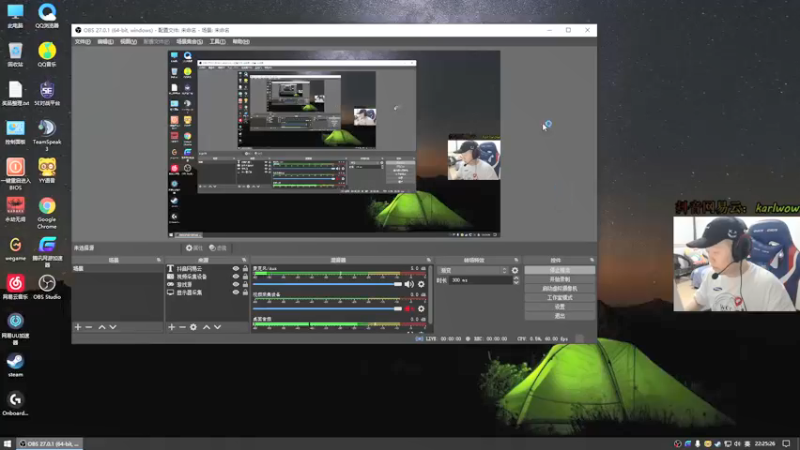
Task: Move scene up with arrow
Action: click(x=102, y=327)
